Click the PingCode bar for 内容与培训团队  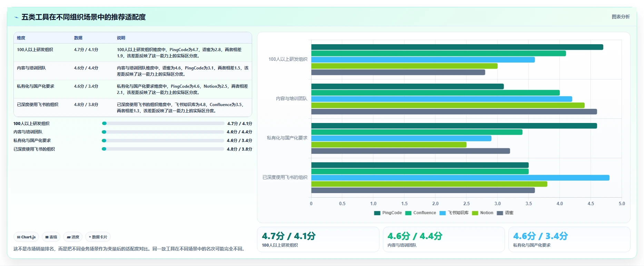[407, 86]
